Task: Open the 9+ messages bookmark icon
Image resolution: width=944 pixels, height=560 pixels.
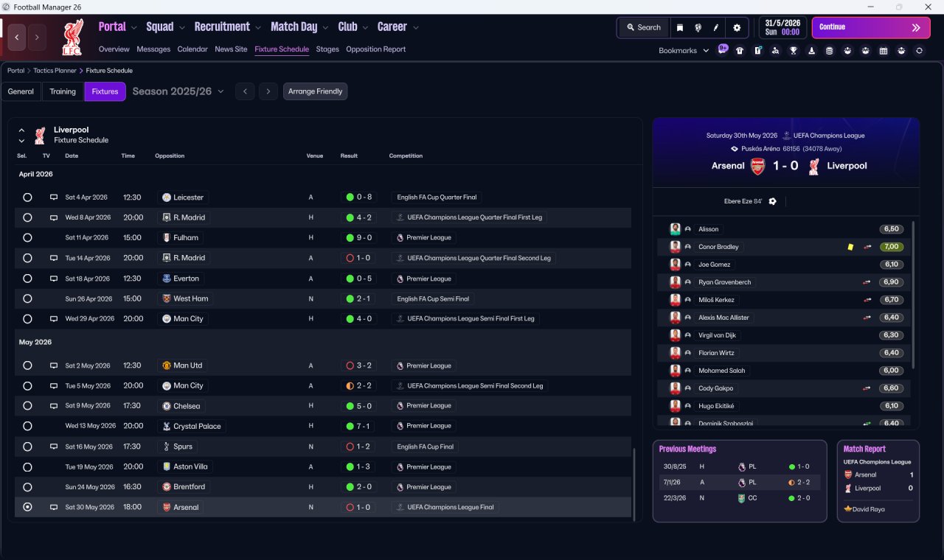Action: click(x=723, y=50)
